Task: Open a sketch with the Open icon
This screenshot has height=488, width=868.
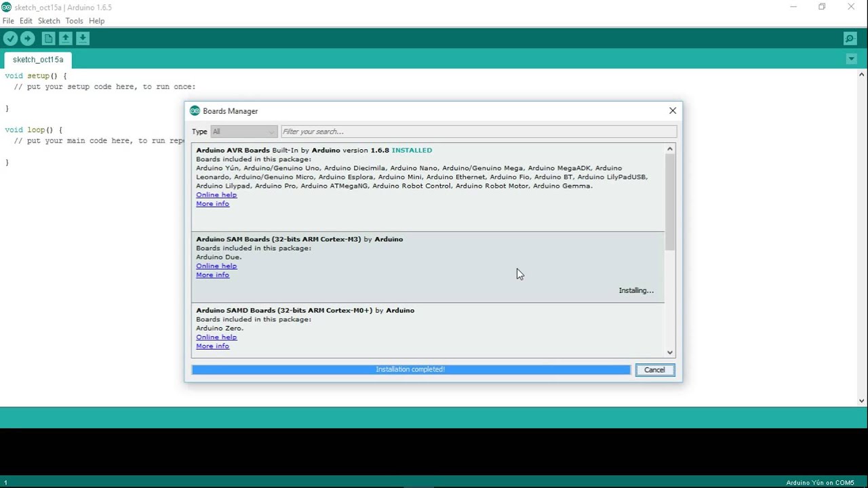Action: coord(66,39)
